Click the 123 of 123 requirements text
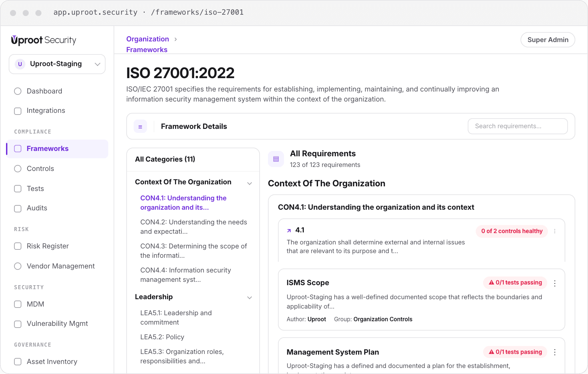This screenshot has height=374, width=588. (325, 165)
